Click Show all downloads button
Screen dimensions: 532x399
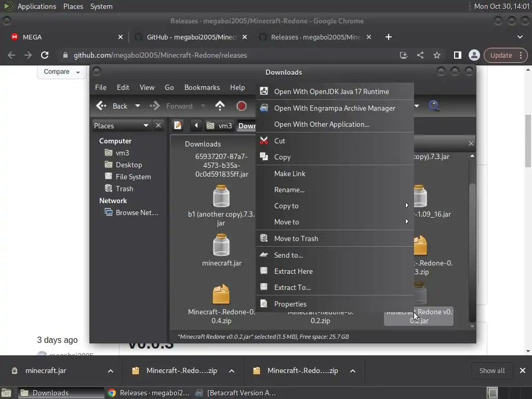coord(492,371)
